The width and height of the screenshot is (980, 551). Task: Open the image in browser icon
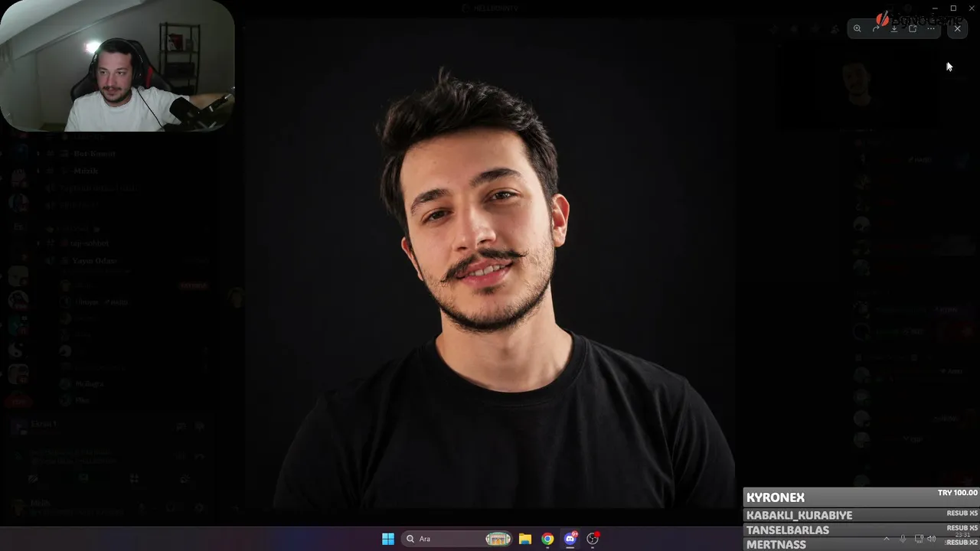913,29
